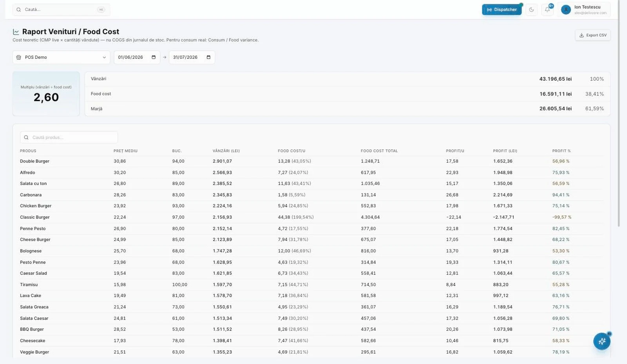Click the Ion Testescu account name
The image size is (627, 364).
click(x=587, y=7)
